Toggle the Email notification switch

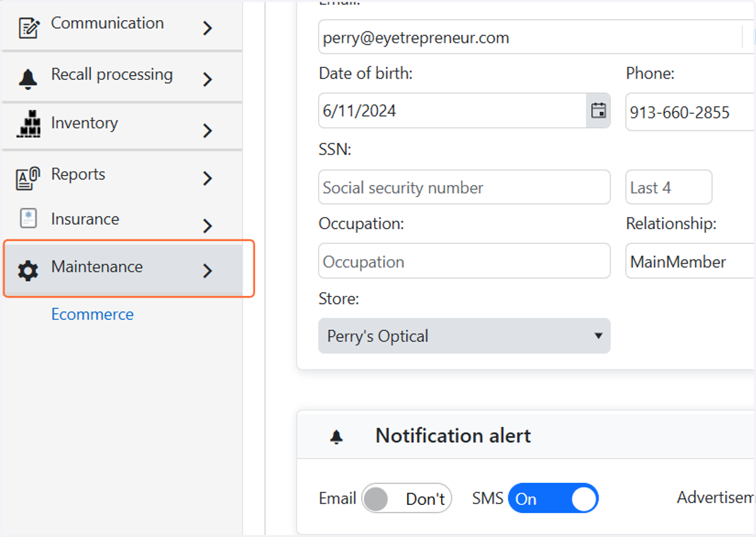(x=407, y=499)
